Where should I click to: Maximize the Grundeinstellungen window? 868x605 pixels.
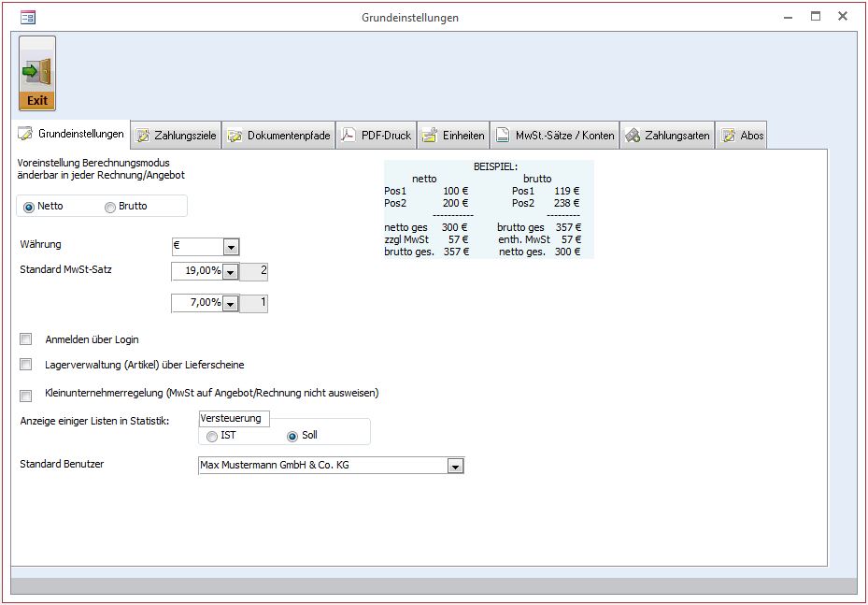816,17
